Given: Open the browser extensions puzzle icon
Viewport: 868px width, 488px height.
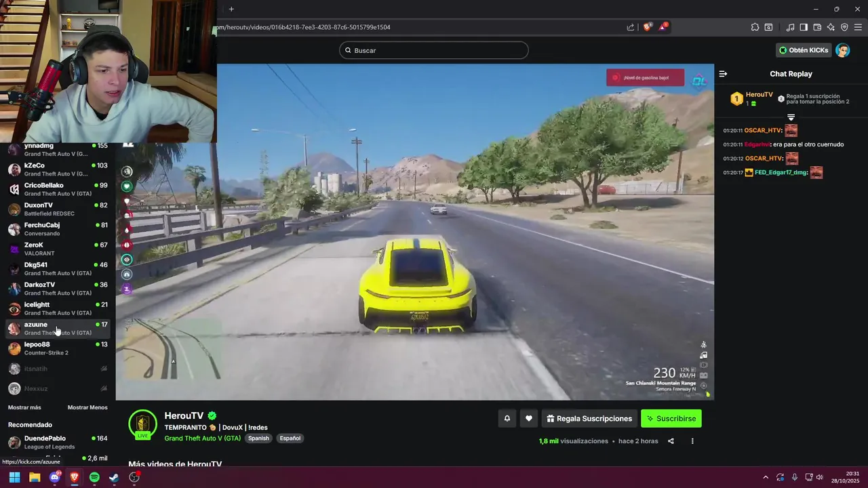Looking at the screenshot, I should coord(755,27).
